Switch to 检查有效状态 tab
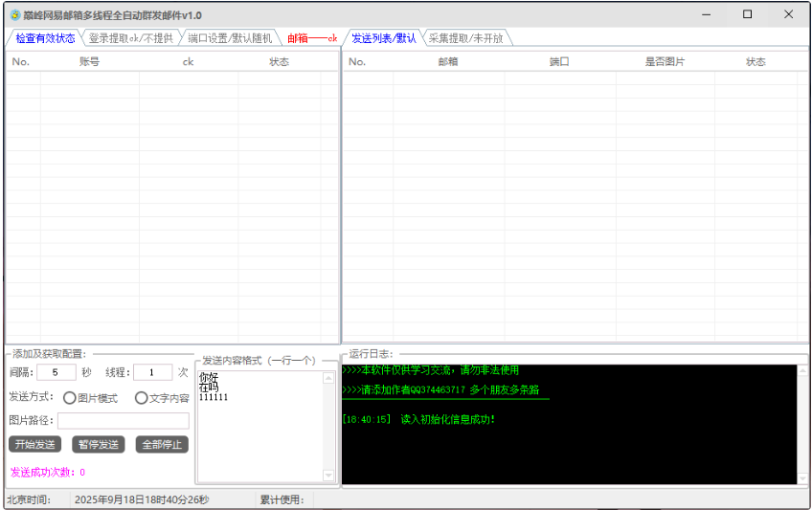 click(44, 38)
